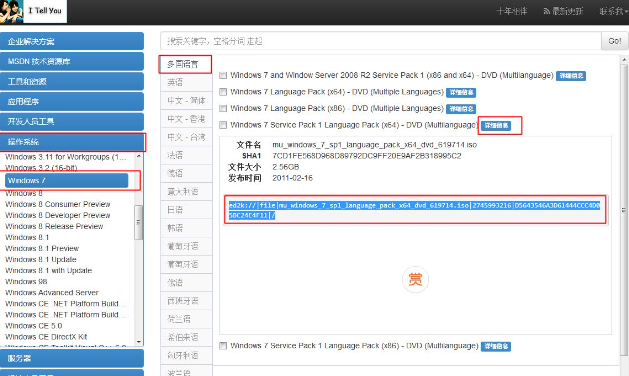629x376 pixels.
Task: Focus the keyword search input field
Action: pyautogui.click(x=381, y=41)
